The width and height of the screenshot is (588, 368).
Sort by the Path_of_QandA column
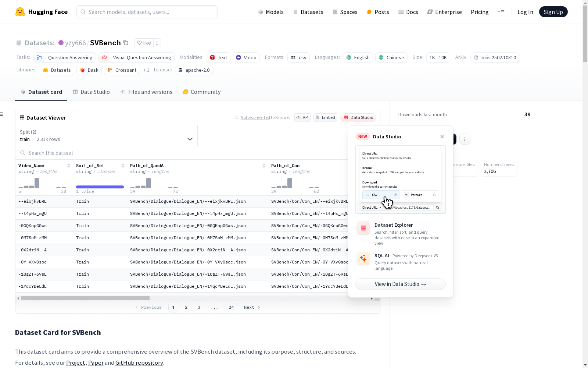[x=264, y=166]
